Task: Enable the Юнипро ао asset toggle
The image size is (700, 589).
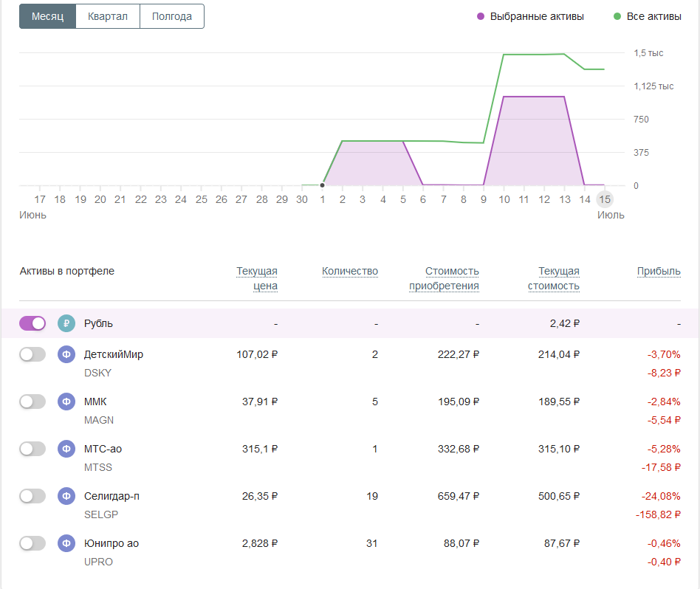Action: 32,543
